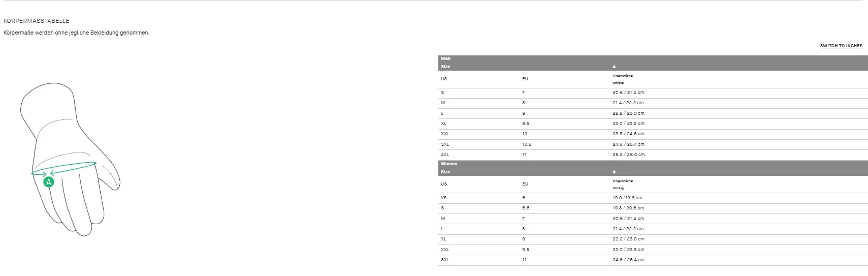Click the 4XL size row label
Viewport: 868px width, 276px height.
[445, 155]
